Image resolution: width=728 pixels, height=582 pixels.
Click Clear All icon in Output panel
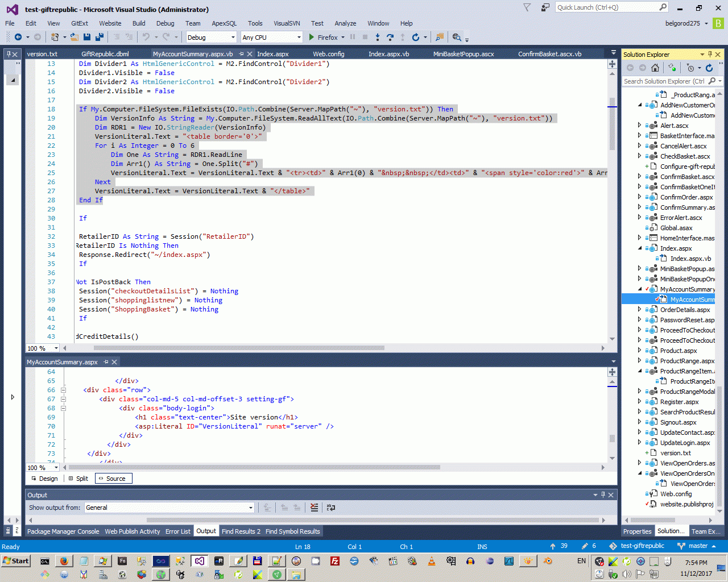pos(314,508)
